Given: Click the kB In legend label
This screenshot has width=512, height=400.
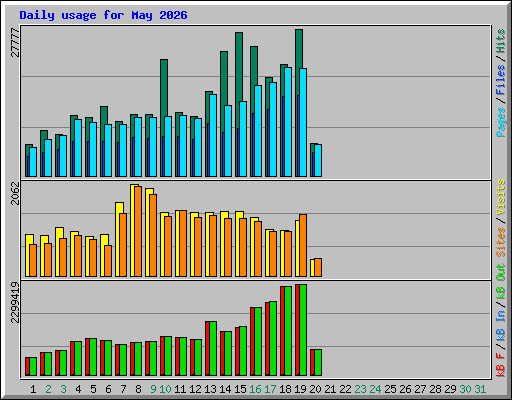Looking at the screenshot, I should click(x=500, y=326).
